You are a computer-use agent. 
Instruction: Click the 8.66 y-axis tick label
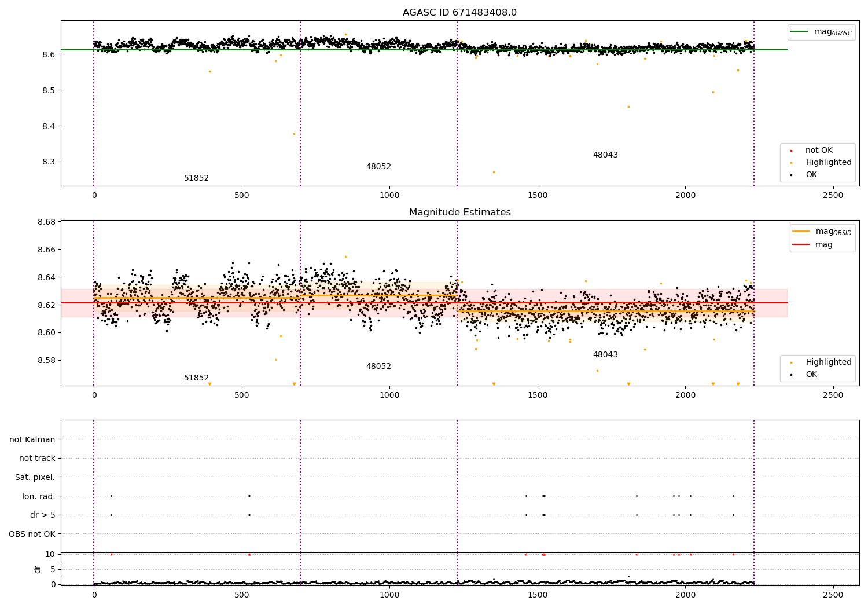coord(45,250)
